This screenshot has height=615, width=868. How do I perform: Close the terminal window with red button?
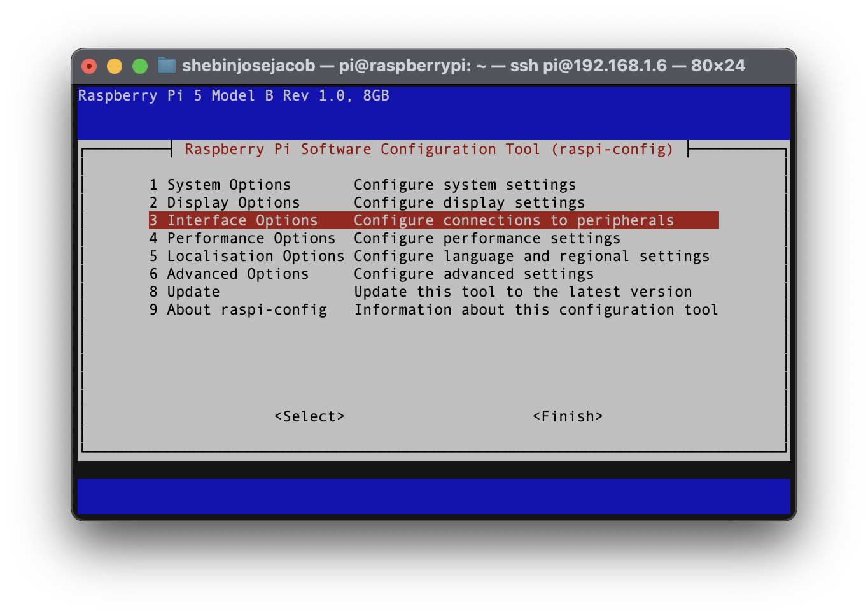89,66
